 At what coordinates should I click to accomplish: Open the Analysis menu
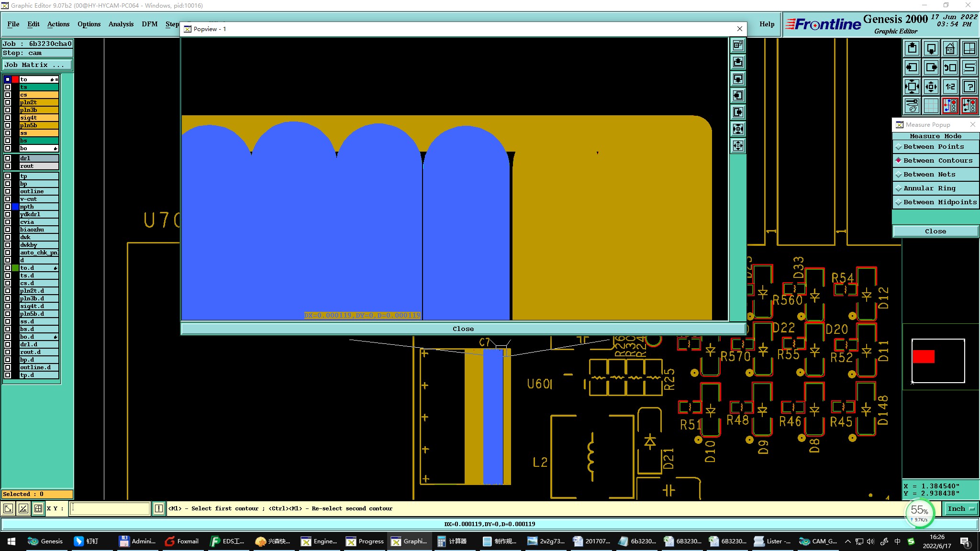121,24
